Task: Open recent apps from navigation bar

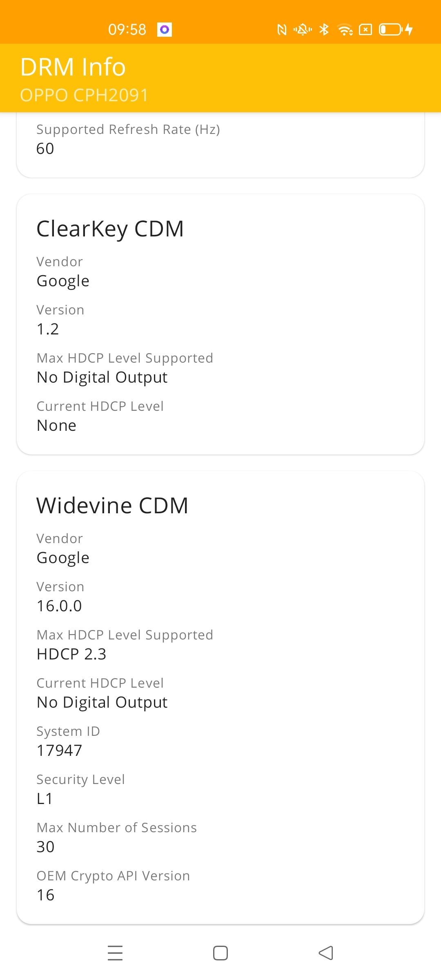Action: point(115,953)
